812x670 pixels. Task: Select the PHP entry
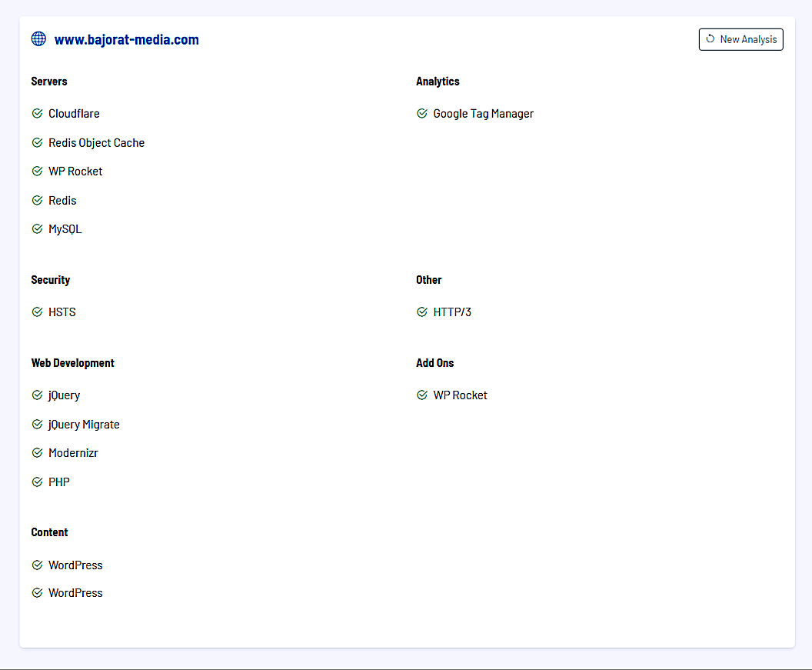coord(59,482)
